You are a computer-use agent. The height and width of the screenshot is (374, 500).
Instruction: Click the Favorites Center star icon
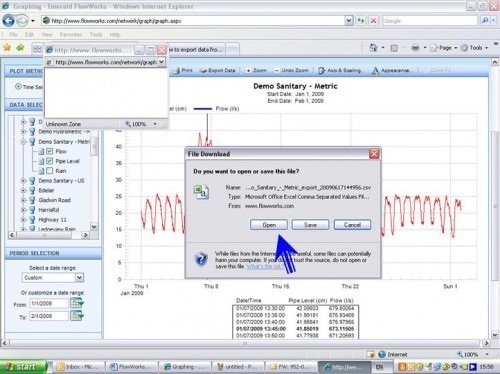point(7,48)
